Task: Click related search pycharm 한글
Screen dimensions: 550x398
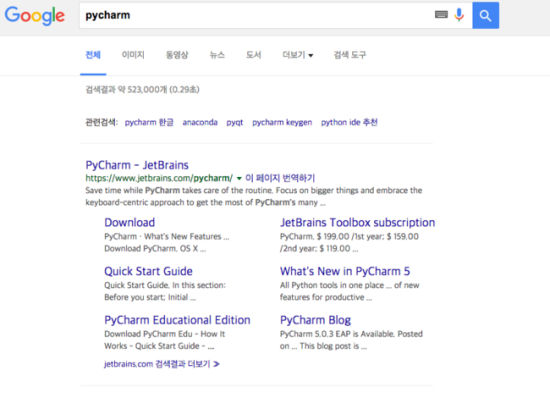Action: click(x=149, y=122)
